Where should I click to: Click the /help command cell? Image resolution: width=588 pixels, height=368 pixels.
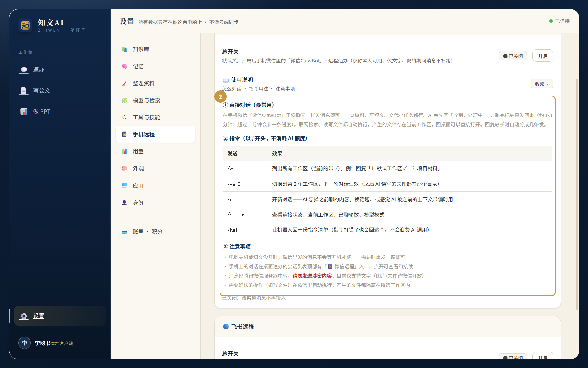pos(245,230)
